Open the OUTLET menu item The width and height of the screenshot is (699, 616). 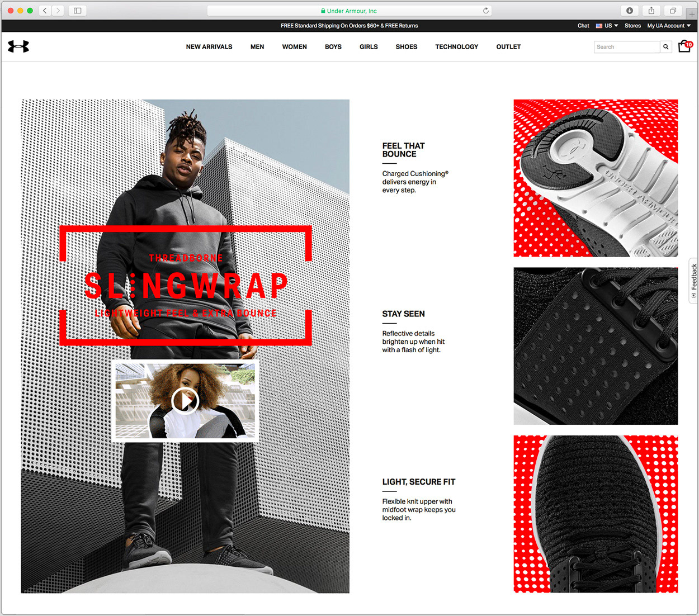[508, 47]
